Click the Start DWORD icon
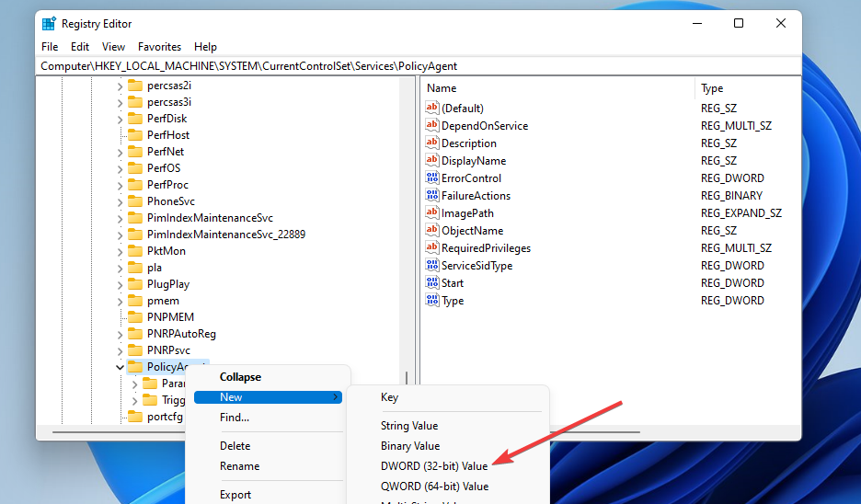Screen dimensions: 861x504 tap(432, 282)
